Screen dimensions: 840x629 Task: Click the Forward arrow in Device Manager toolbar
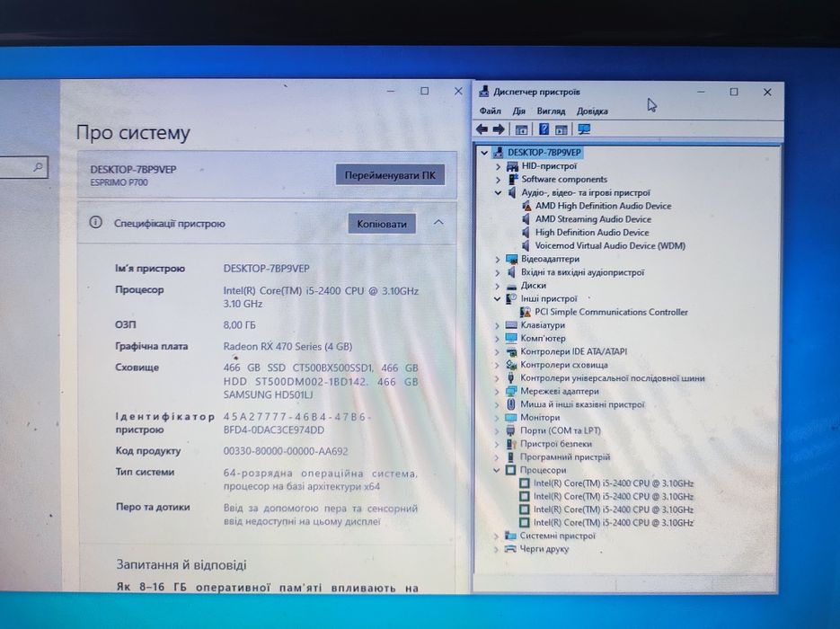(499, 129)
